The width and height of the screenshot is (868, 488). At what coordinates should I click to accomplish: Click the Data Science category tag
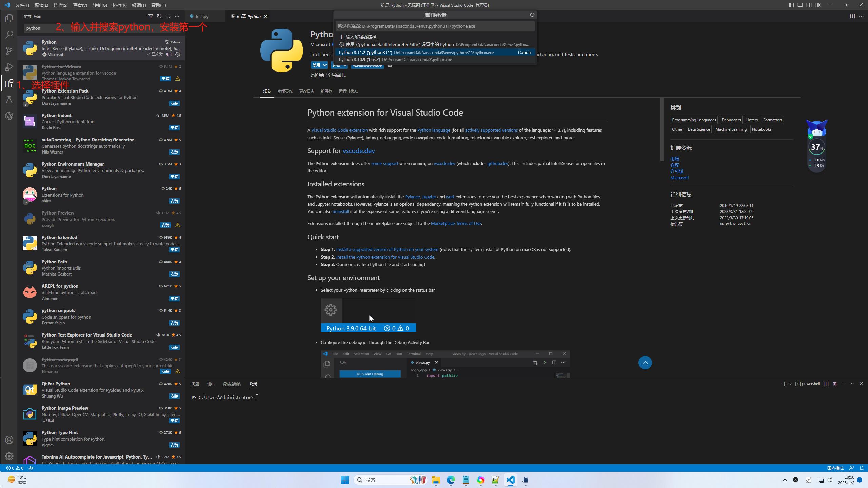698,129
